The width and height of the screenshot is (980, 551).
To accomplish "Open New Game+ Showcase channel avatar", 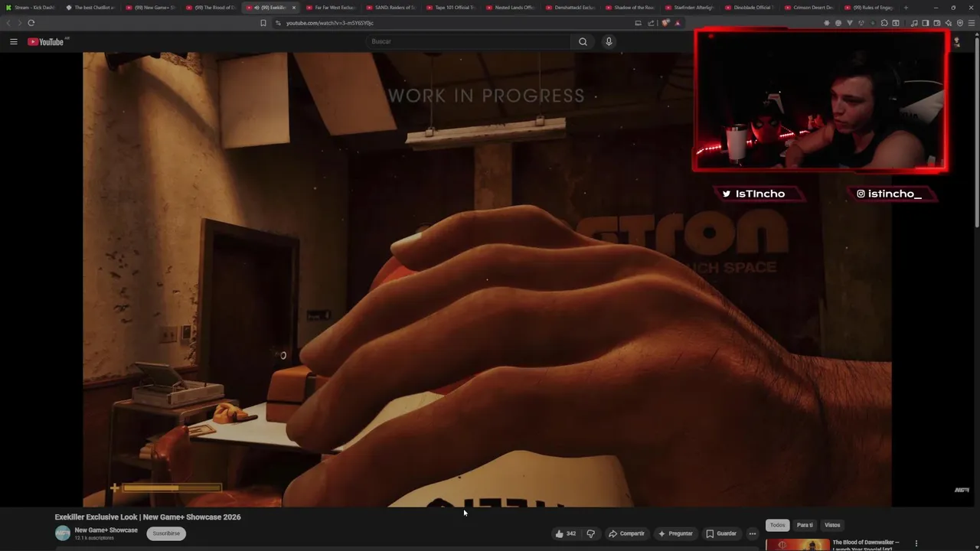I will (63, 533).
